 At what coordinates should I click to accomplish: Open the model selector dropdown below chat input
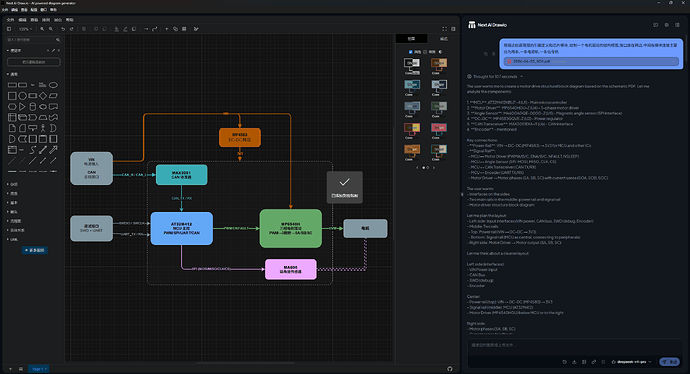[x=632, y=362]
